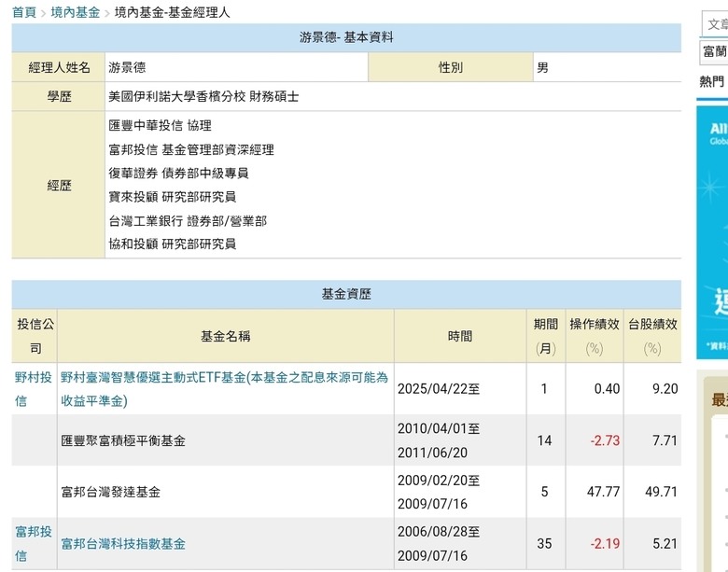Image resolution: width=728 pixels, height=572 pixels.
Task: Select Taiwan stock performance 7.71
Action: click(x=665, y=440)
